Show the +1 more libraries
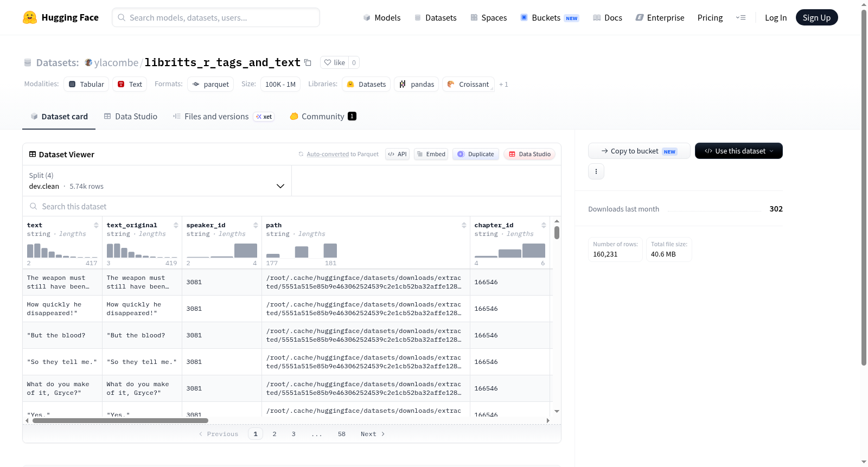Viewport: 868px width, 467px height. [x=503, y=84]
